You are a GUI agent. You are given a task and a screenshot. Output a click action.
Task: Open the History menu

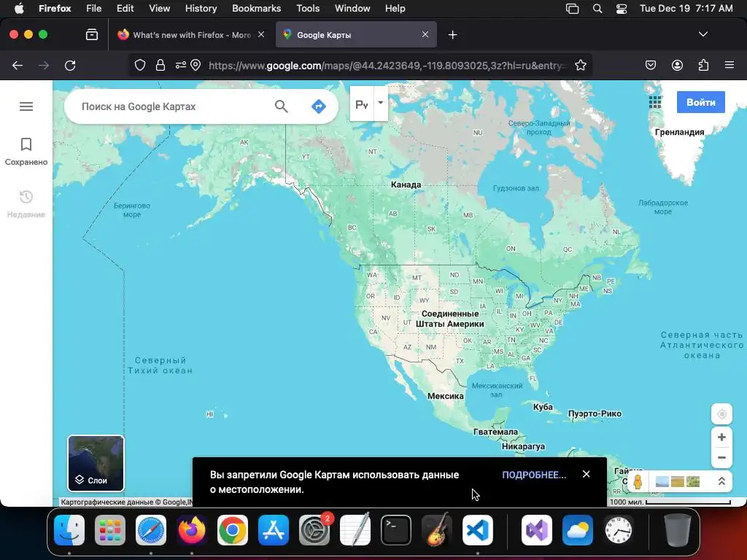[x=201, y=9]
